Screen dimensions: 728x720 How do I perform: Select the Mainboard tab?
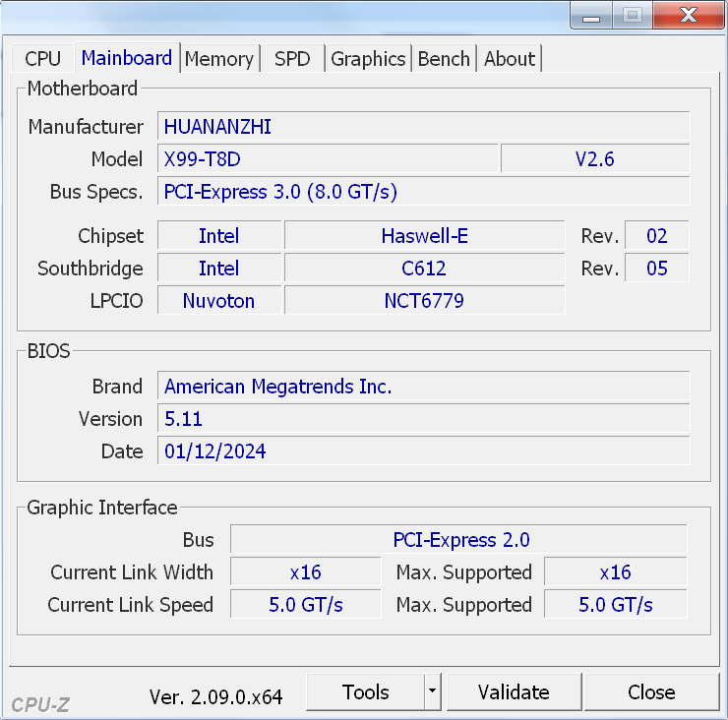[x=127, y=58]
